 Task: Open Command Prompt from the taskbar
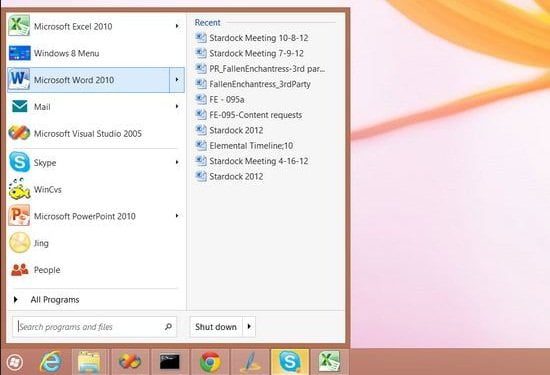click(x=170, y=362)
